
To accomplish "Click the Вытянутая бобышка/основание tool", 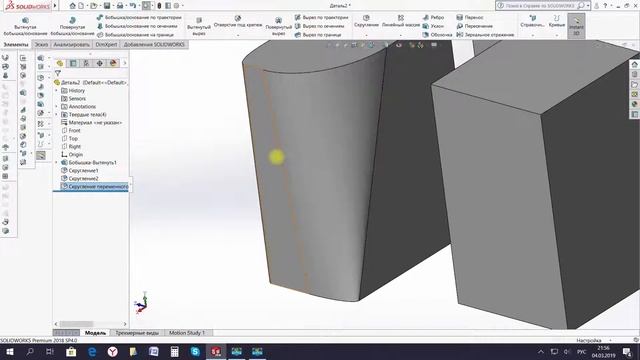I will click(x=25, y=27).
